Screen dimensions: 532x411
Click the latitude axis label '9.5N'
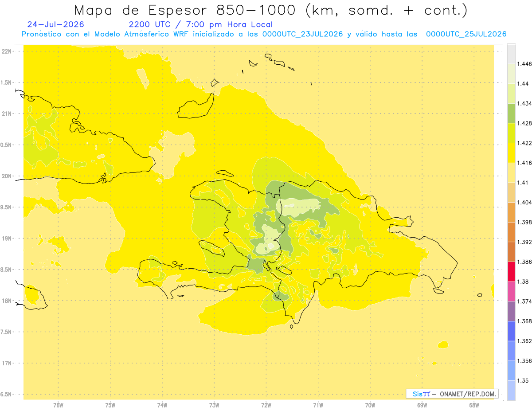pos(6,207)
